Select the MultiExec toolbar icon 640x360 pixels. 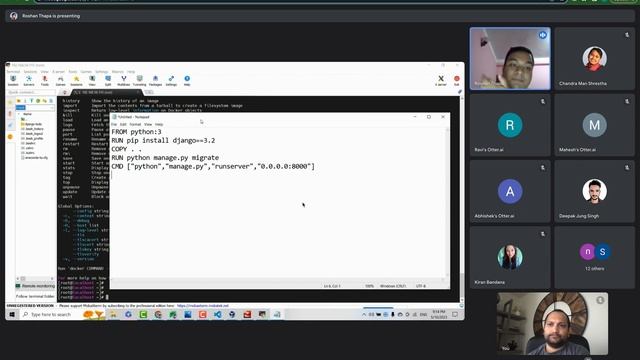click(123, 80)
